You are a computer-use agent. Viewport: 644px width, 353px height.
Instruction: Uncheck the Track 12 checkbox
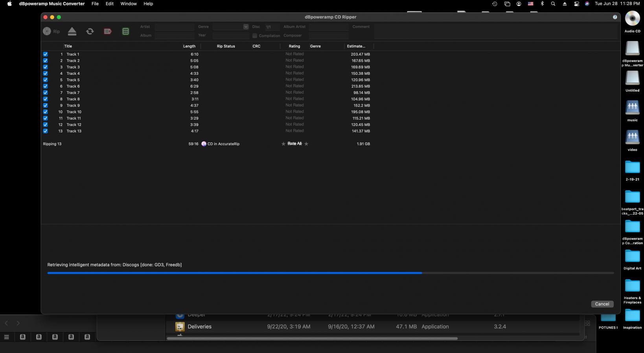click(45, 125)
